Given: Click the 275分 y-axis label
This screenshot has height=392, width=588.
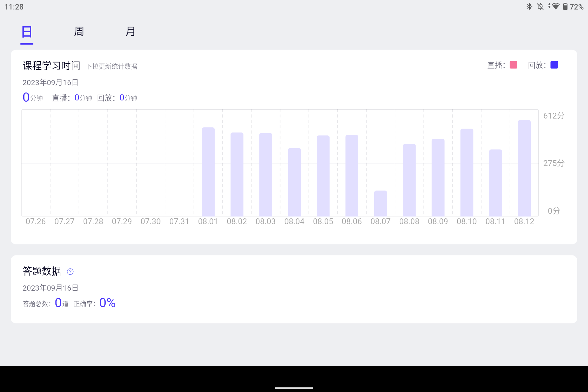Looking at the screenshot, I should click(x=554, y=163).
